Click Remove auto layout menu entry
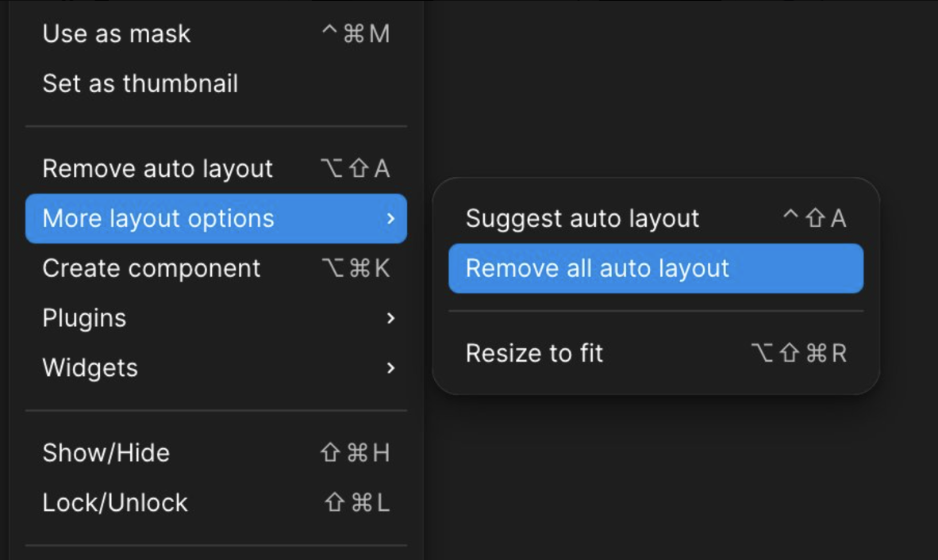The width and height of the screenshot is (938, 560). point(158,169)
